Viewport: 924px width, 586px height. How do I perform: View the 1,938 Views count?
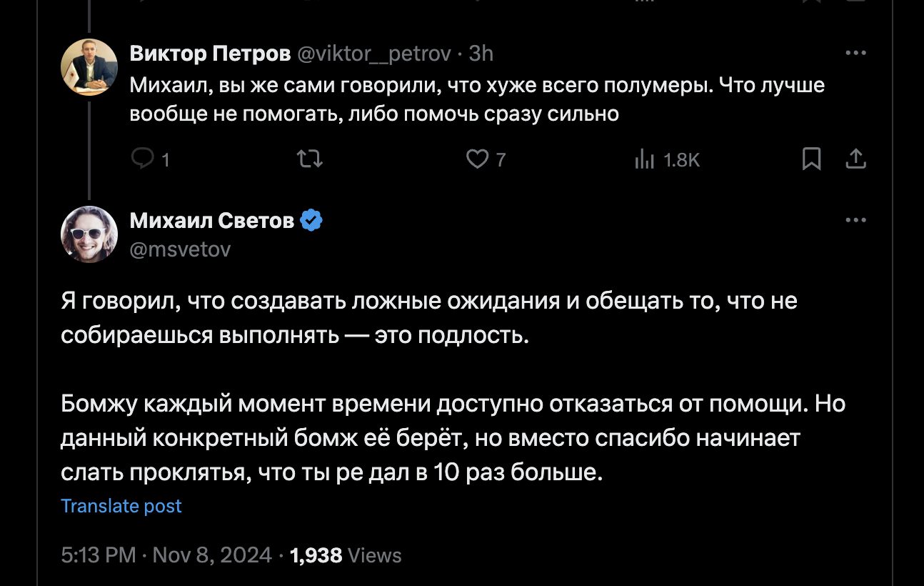click(x=346, y=555)
